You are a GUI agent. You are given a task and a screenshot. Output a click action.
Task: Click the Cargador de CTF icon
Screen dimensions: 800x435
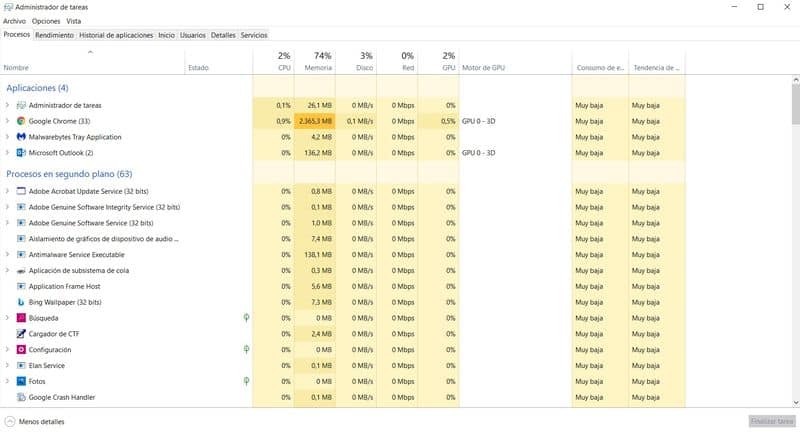tap(21, 334)
